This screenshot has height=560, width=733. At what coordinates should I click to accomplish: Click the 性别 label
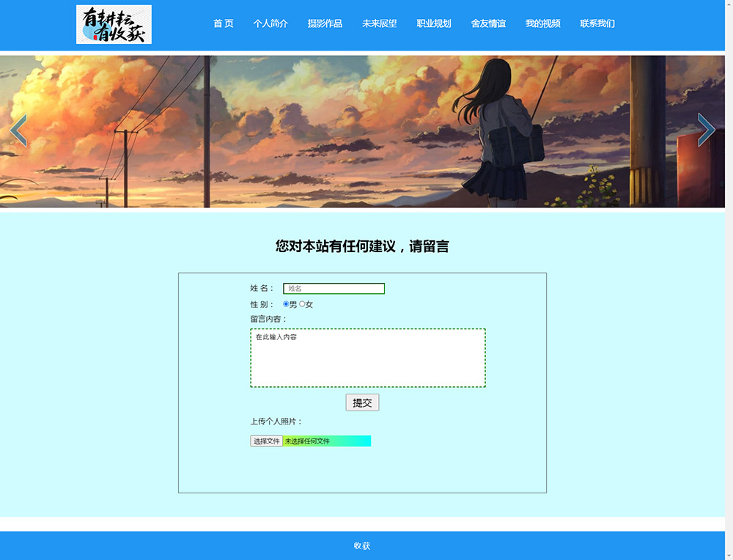[262, 304]
